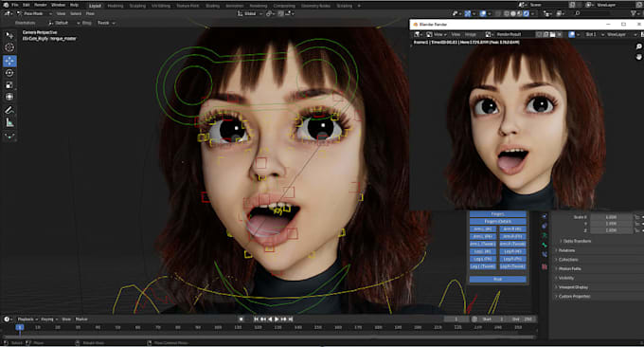Toggle snapping magnet in viewport header

pos(281,13)
